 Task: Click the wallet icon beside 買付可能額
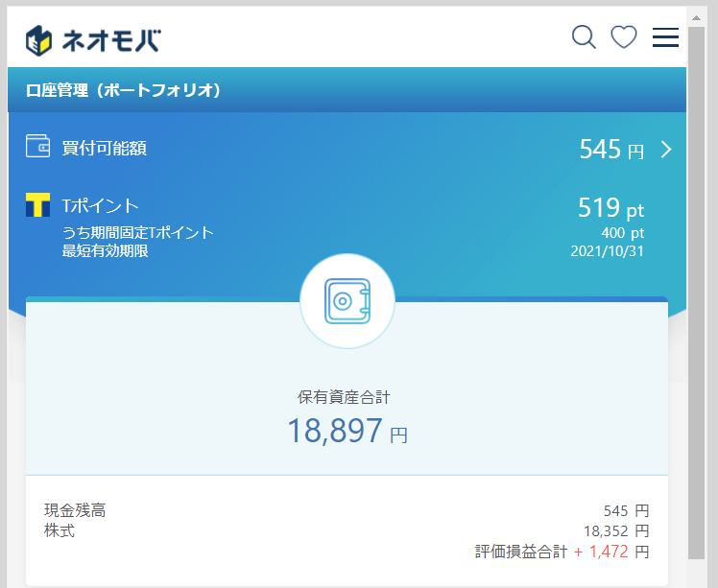[x=37, y=146]
